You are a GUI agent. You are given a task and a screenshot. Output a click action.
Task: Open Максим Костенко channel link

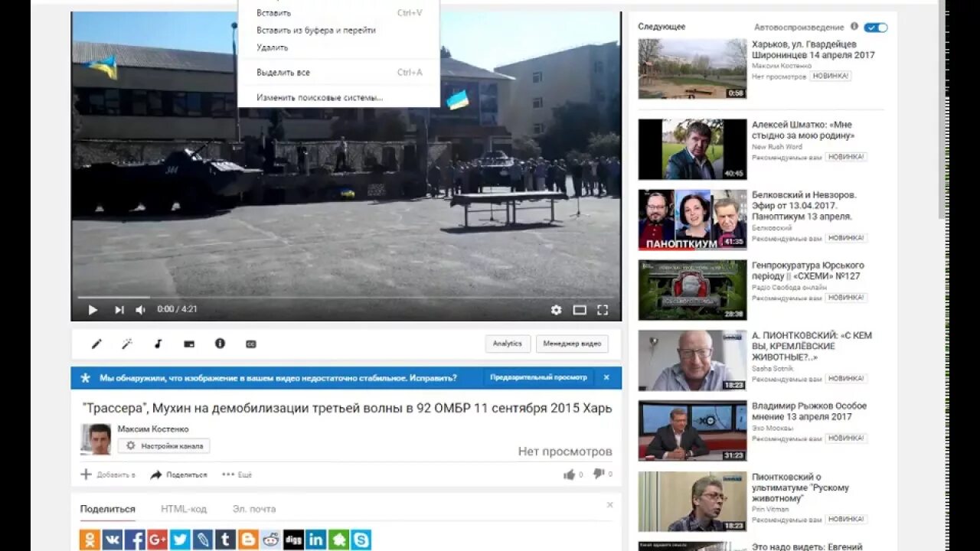coord(153,429)
